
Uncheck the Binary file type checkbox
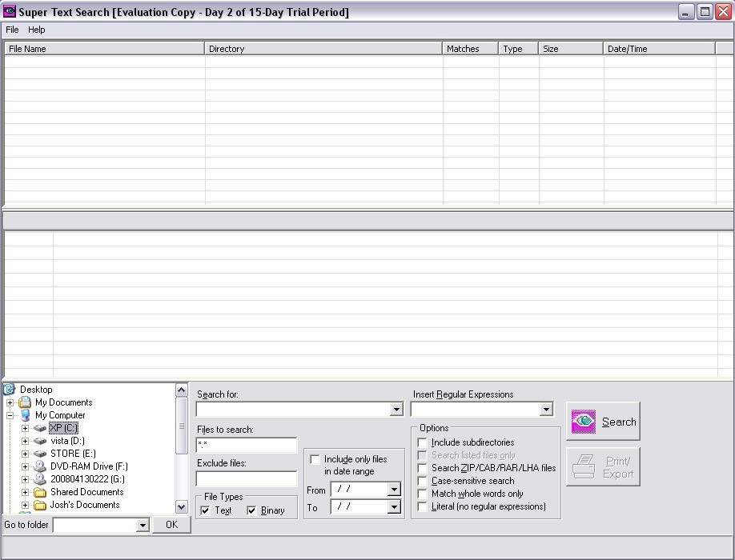(x=251, y=510)
